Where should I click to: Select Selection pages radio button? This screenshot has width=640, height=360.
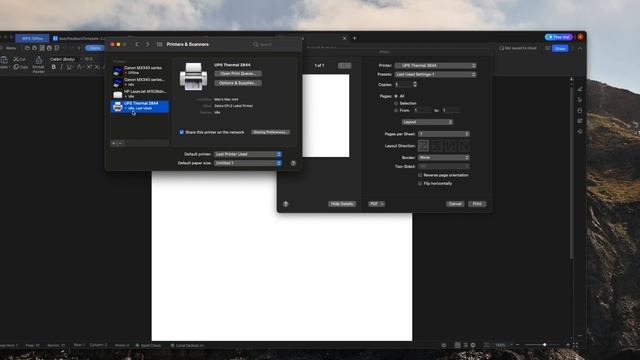[x=396, y=103]
